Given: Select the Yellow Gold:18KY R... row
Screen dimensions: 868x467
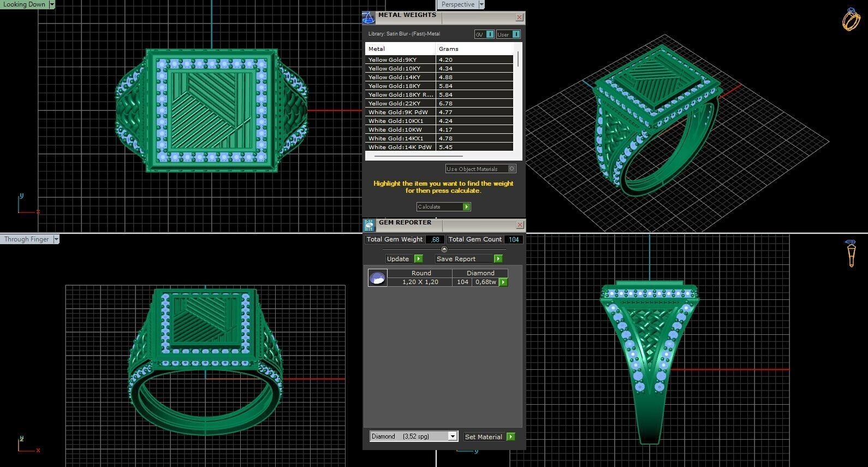Looking at the screenshot, I should 439,94.
